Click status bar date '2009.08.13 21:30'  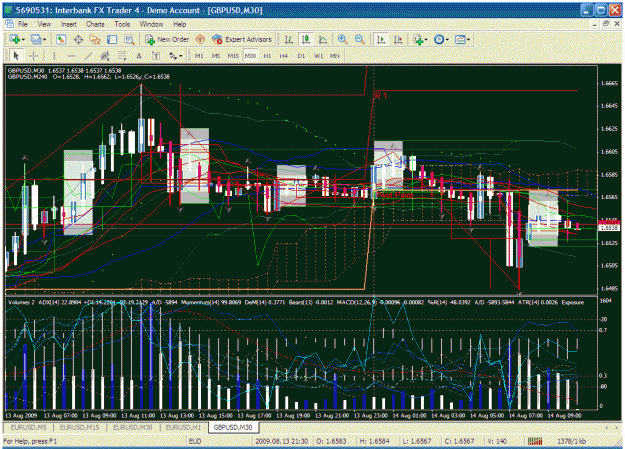281,441
